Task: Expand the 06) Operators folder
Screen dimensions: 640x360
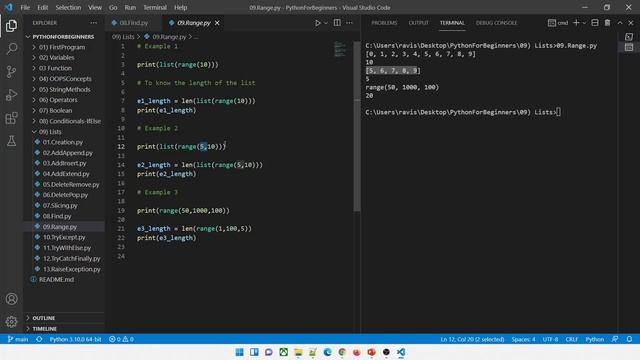Action: pos(58,100)
